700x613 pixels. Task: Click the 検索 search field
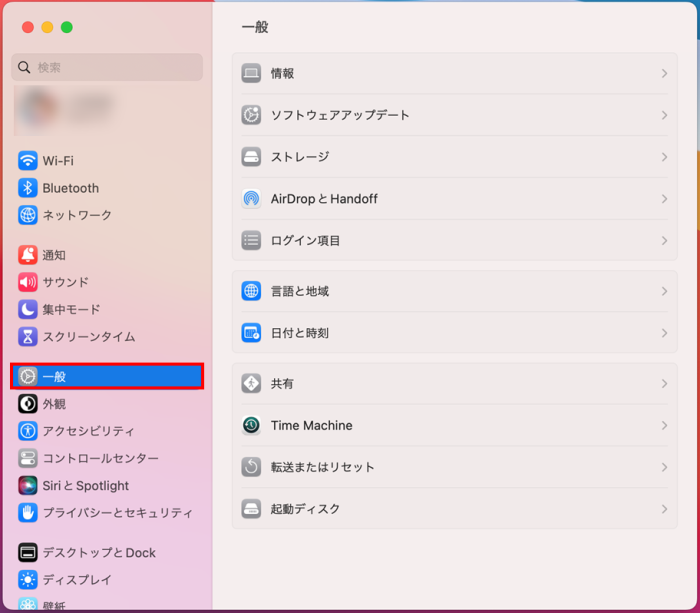pyautogui.click(x=108, y=67)
